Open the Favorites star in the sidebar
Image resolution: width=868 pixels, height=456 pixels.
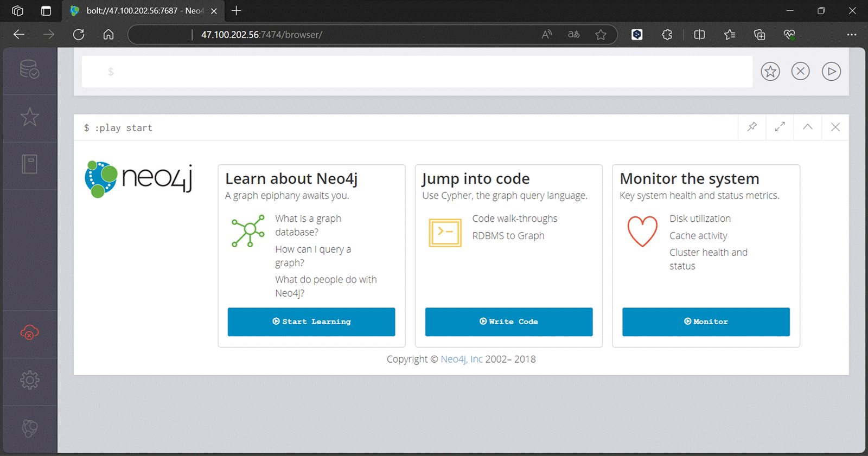coord(29,117)
